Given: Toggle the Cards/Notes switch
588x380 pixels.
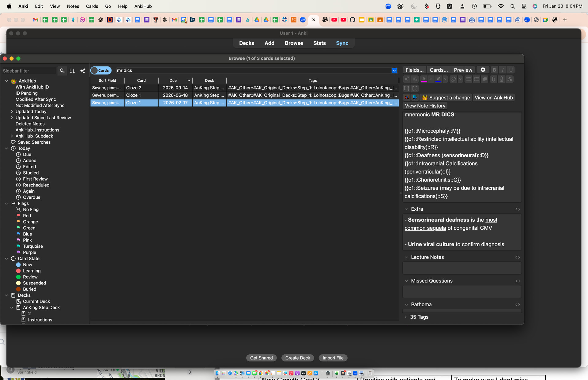Looking at the screenshot, I should [x=101, y=70].
